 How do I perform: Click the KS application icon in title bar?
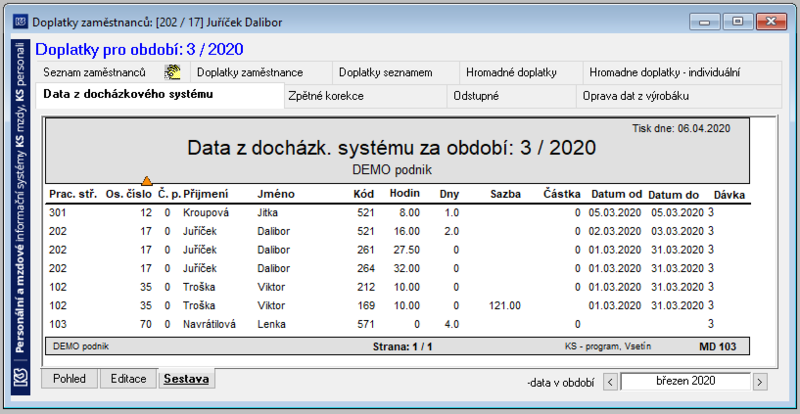(x=20, y=22)
